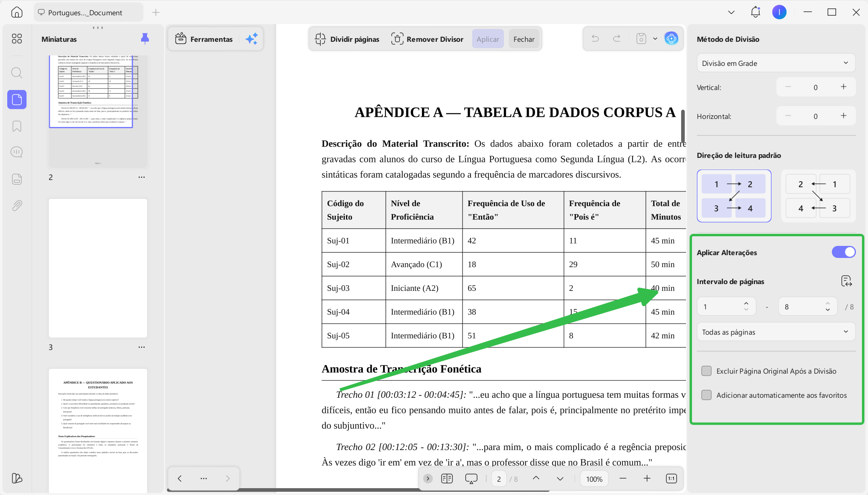Image resolution: width=868 pixels, height=495 pixels.
Task: Open the Ferramentas tools menu
Action: tap(204, 39)
